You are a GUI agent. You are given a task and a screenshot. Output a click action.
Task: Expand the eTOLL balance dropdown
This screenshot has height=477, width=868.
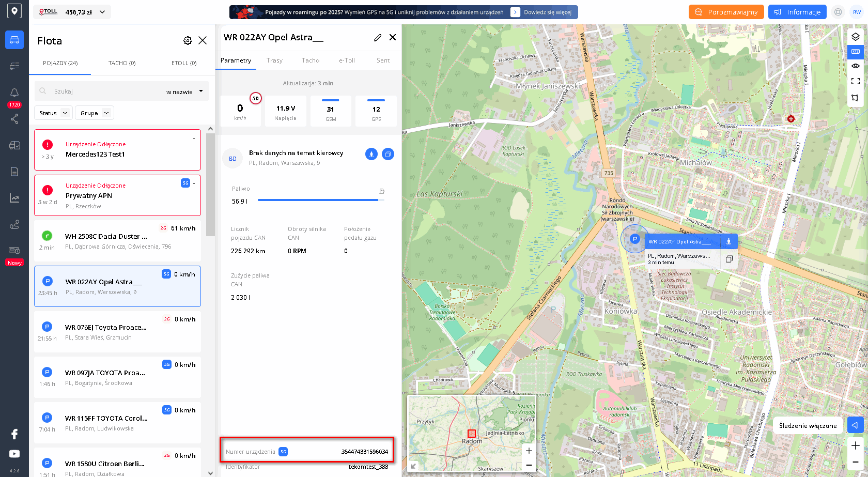click(102, 12)
